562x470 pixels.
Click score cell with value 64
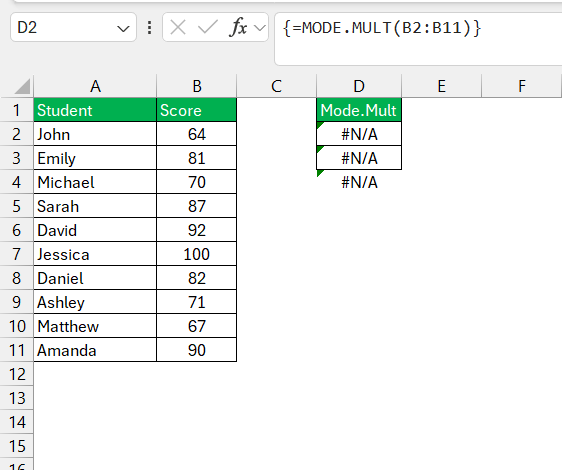click(197, 134)
